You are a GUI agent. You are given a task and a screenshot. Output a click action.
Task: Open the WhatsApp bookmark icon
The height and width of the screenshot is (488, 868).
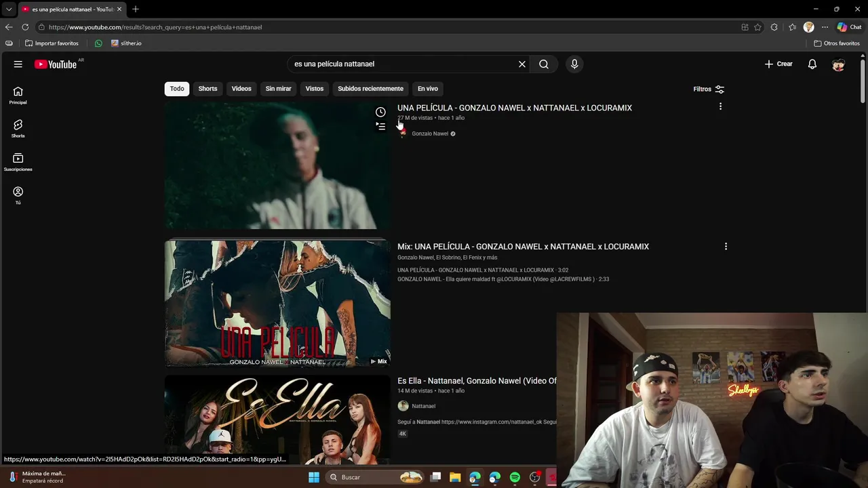click(x=98, y=43)
